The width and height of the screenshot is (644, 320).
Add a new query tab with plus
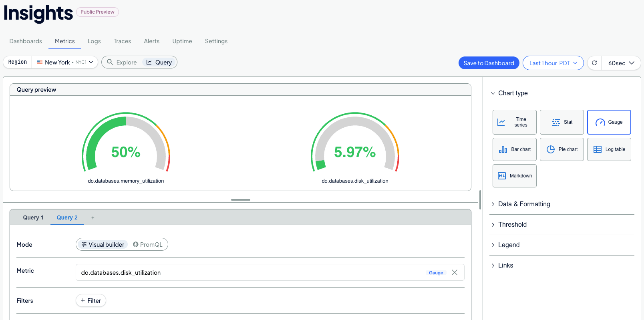93,218
